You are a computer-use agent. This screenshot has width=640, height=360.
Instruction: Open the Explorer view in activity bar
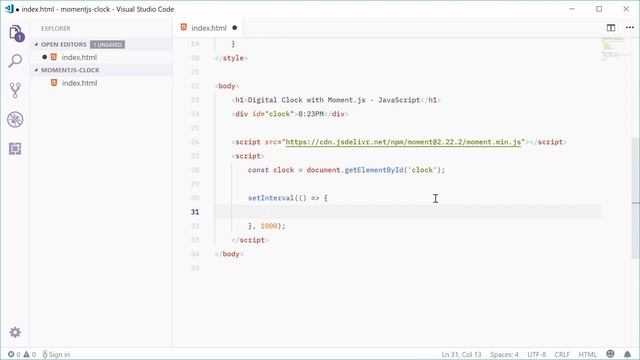(x=16, y=33)
